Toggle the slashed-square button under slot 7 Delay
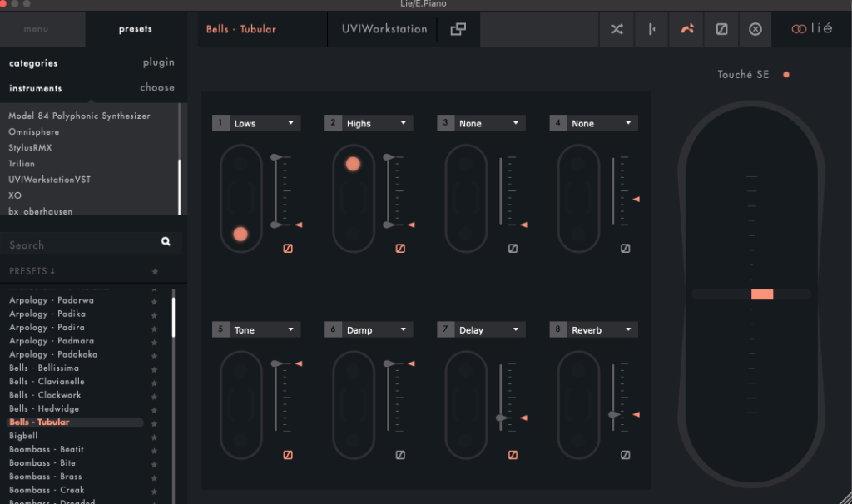 (513, 455)
